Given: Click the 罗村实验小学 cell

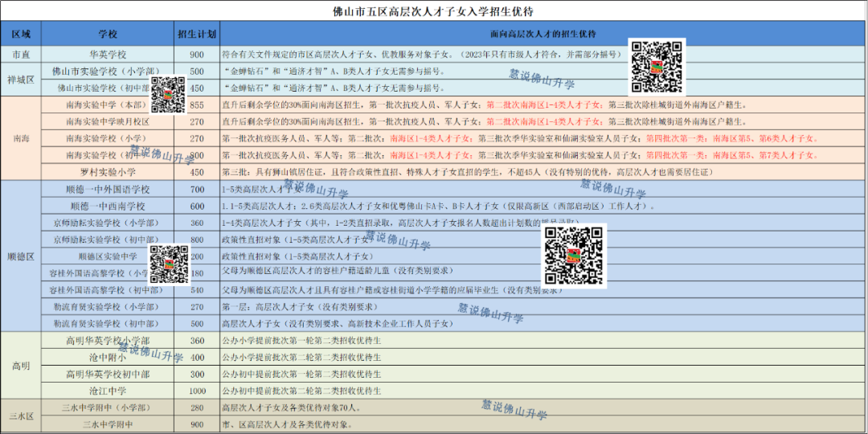Looking at the screenshot, I should [108, 172].
